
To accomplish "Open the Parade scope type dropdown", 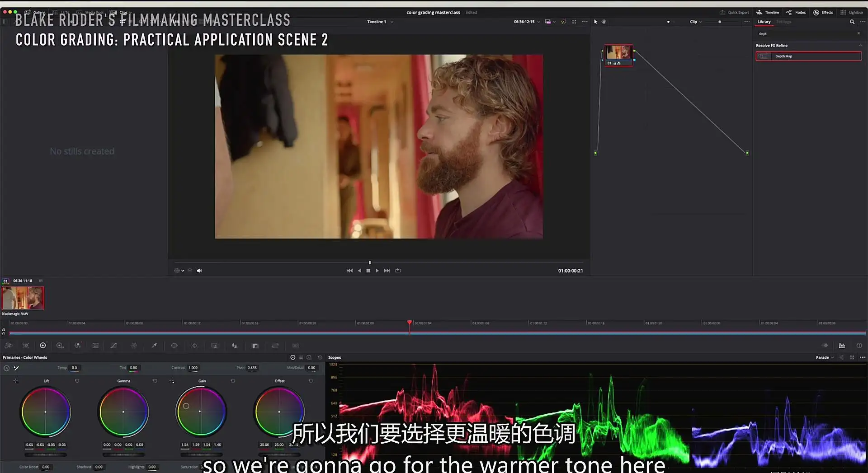I will coord(825,357).
